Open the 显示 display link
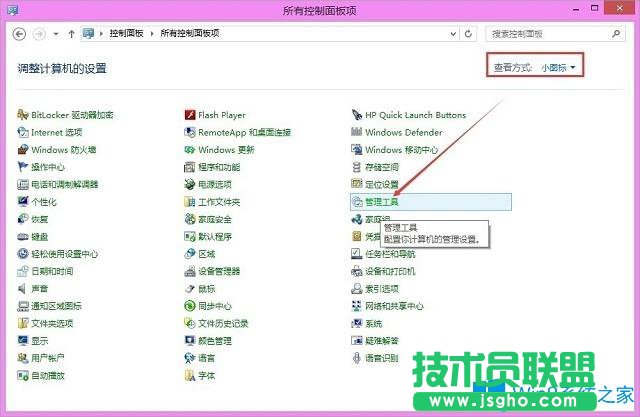 point(40,341)
